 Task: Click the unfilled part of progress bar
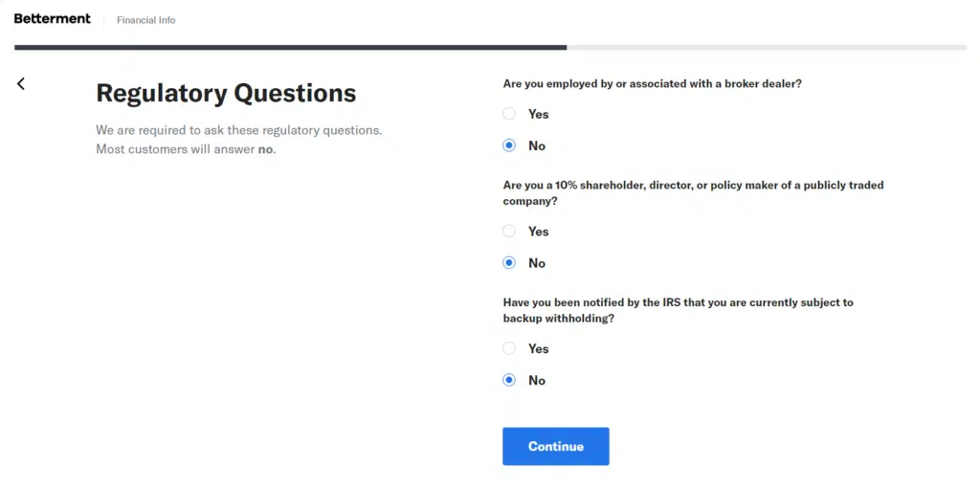(766, 47)
